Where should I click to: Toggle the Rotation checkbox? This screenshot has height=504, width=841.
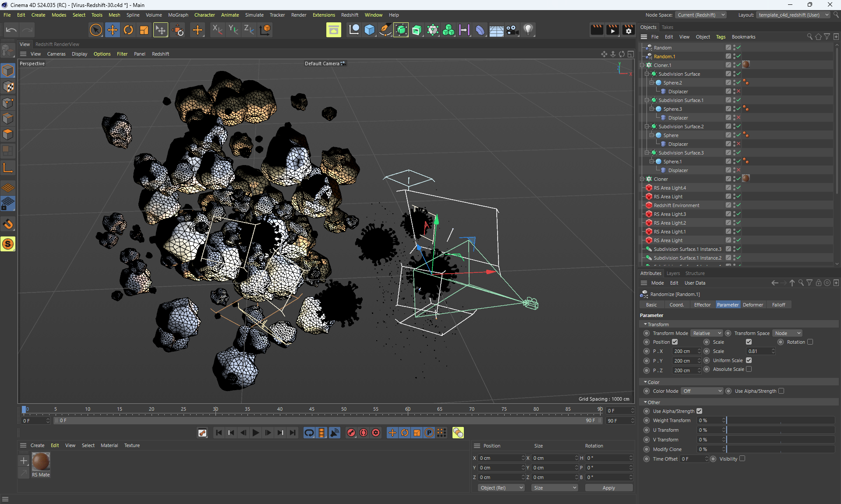(810, 342)
